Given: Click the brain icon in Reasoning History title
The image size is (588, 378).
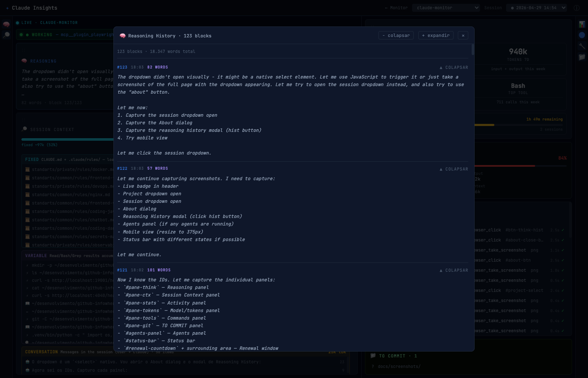Looking at the screenshot, I should 123,36.
